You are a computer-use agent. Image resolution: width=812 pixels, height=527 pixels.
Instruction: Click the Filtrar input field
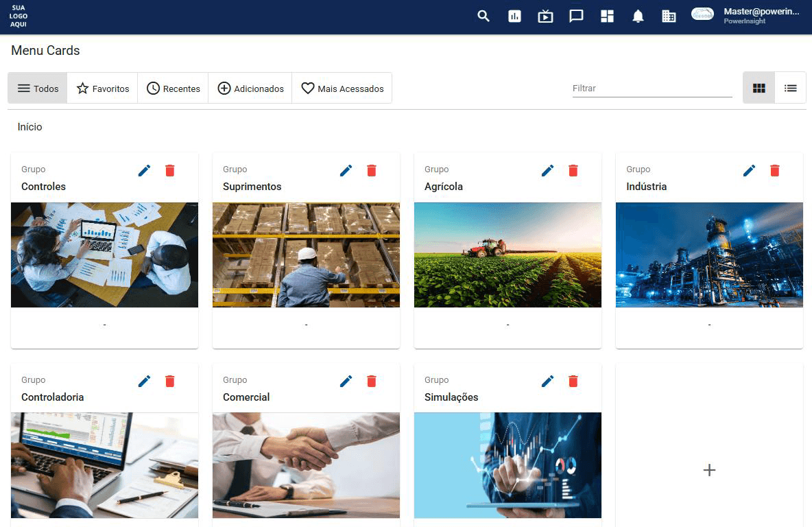[652, 88]
